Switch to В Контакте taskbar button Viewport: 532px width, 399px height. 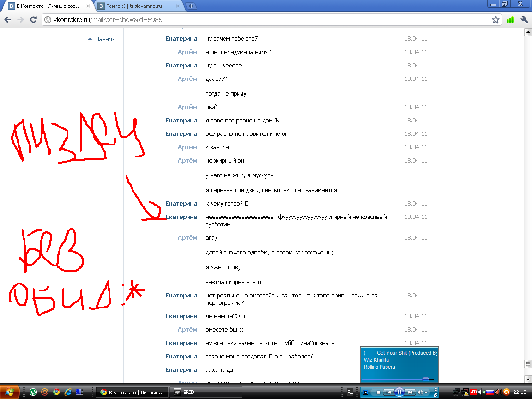(133, 392)
